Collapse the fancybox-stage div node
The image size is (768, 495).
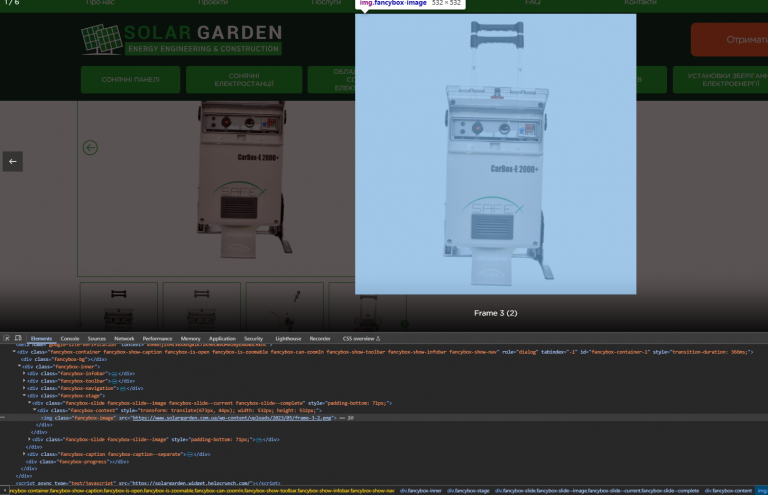(24, 396)
